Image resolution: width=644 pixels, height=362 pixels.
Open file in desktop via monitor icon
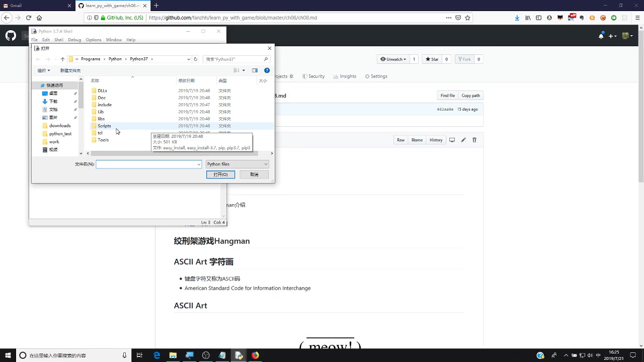(x=453, y=140)
